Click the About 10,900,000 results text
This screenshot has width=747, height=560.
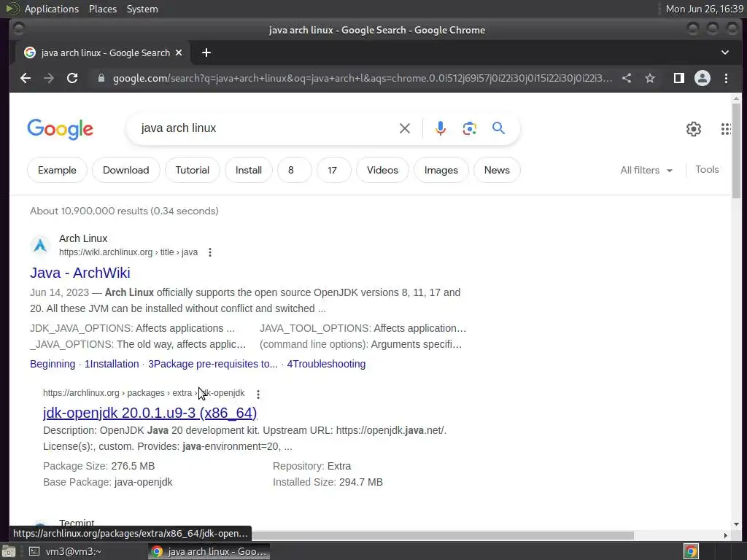[124, 211]
